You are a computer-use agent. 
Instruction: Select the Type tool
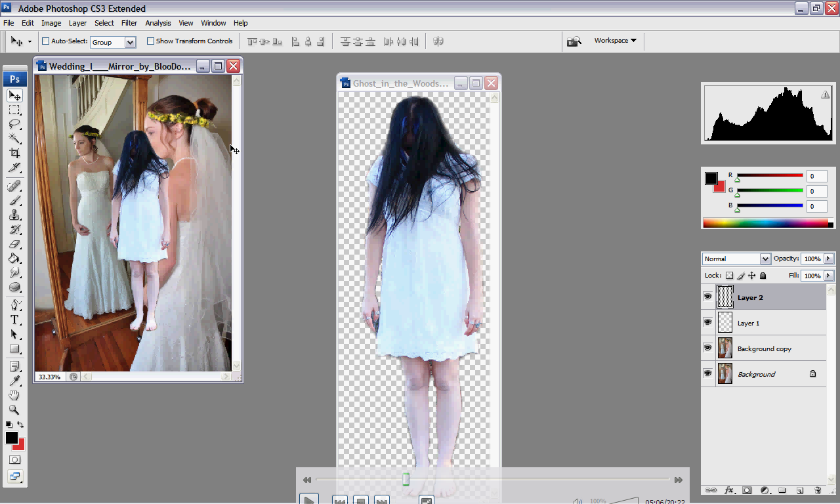[x=14, y=320]
